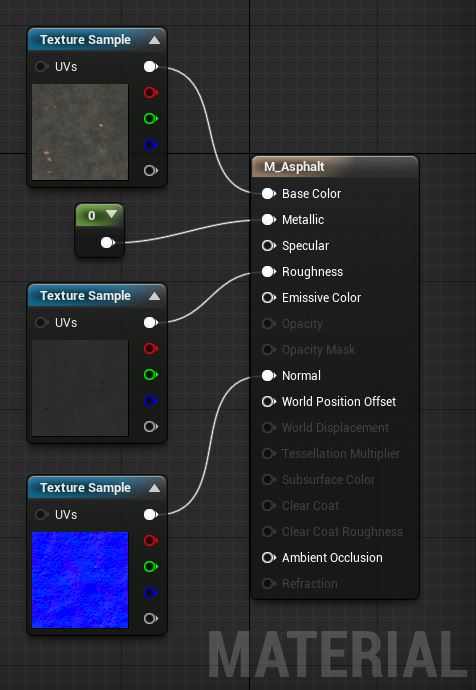Click green output pin of dark roughness texture

(x=151, y=374)
